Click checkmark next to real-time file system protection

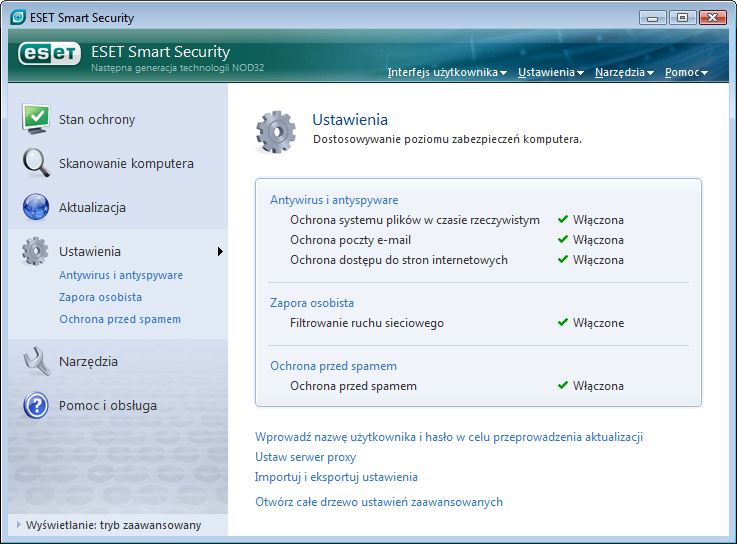tap(563, 219)
